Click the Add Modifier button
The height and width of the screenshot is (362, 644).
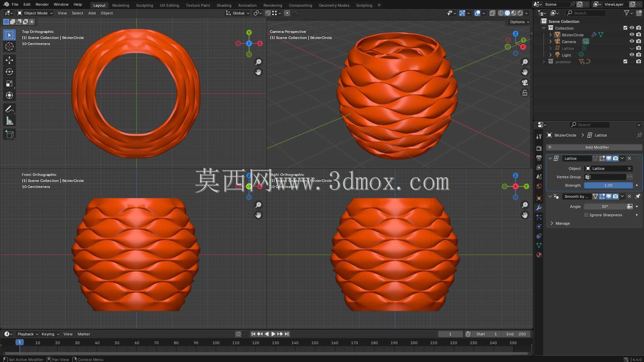pos(594,147)
